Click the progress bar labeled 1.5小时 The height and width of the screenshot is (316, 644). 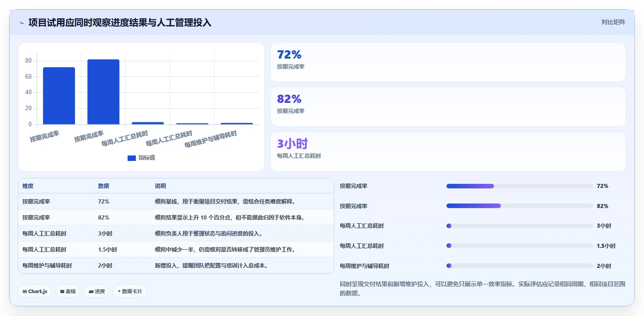click(520, 246)
